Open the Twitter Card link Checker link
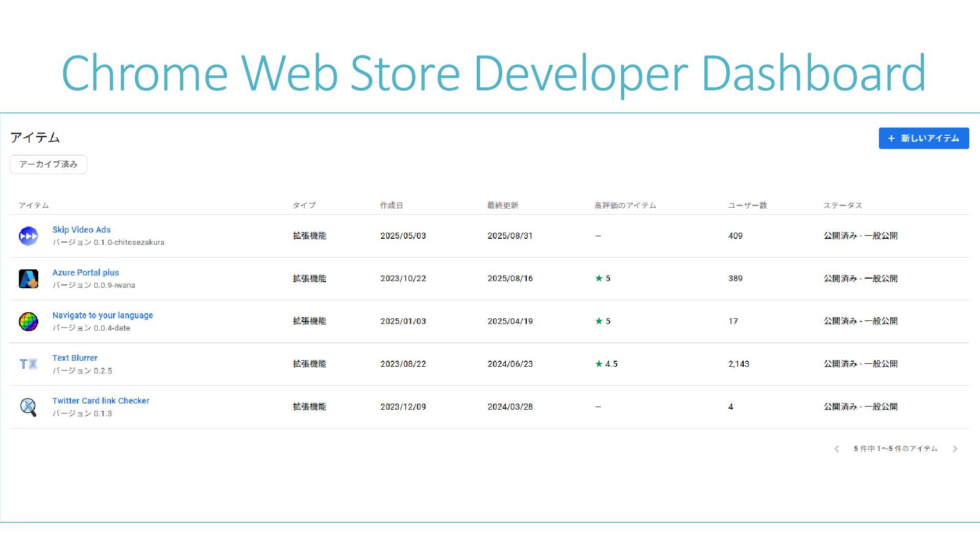The width and height of the screenshot is (980, 551). pos(101,401)
